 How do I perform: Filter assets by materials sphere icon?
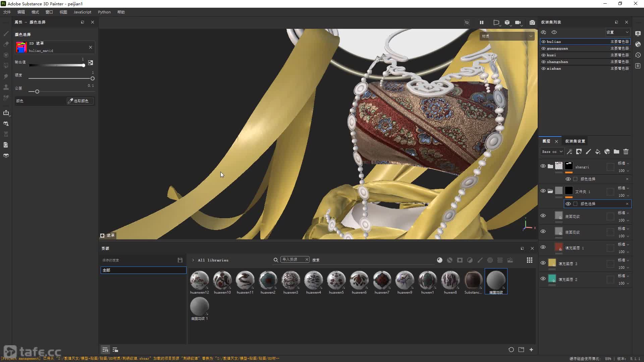pos(440,260)
